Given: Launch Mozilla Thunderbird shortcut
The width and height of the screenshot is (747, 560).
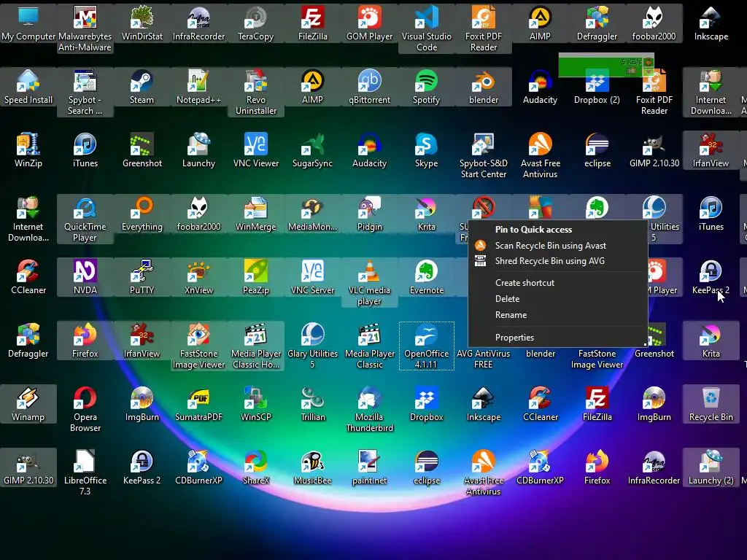Looking at the screenshot, I should coord(369,409).
